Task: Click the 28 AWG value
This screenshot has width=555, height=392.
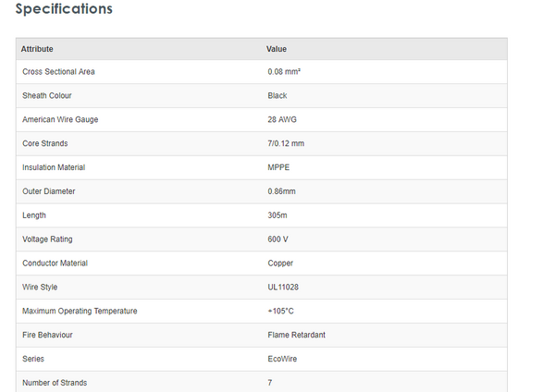Action: (282, 119)
